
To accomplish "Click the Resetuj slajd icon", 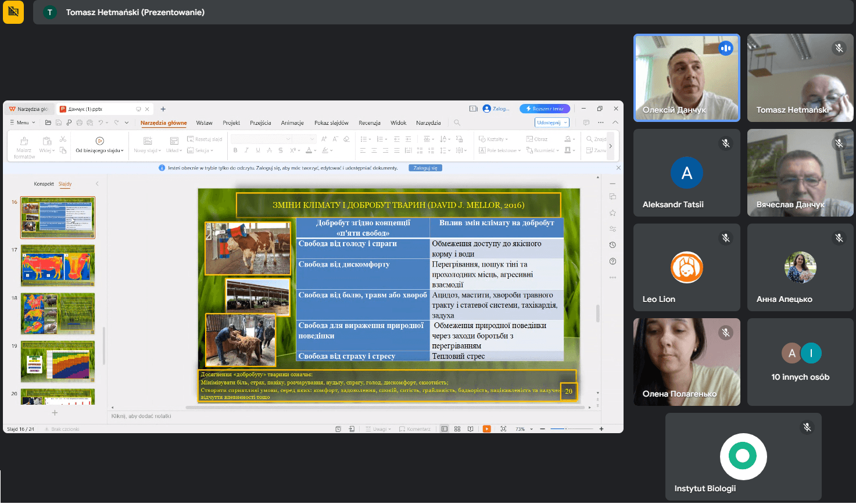I will click(191, 139).
